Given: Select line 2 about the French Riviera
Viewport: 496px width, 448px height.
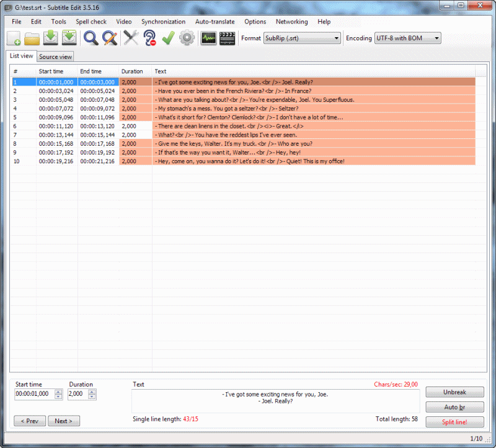Looking at the screenshot, I should coord(244,91).
